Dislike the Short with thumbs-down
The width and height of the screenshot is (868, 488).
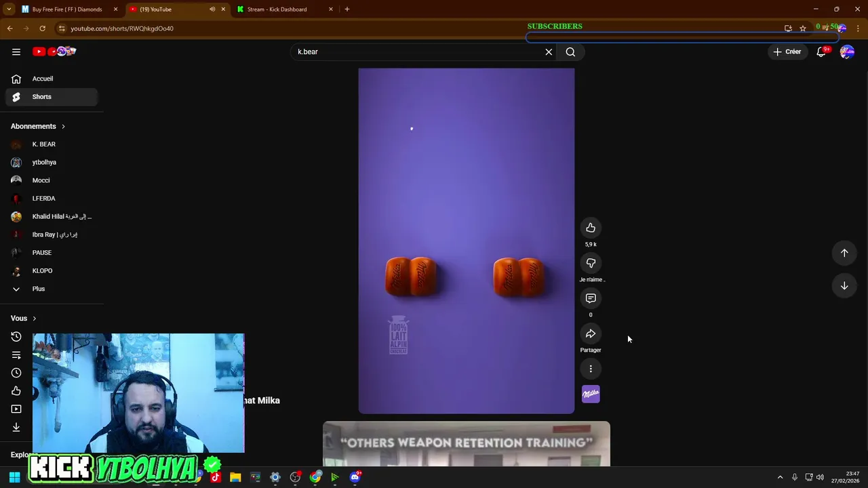coord(591,263)
